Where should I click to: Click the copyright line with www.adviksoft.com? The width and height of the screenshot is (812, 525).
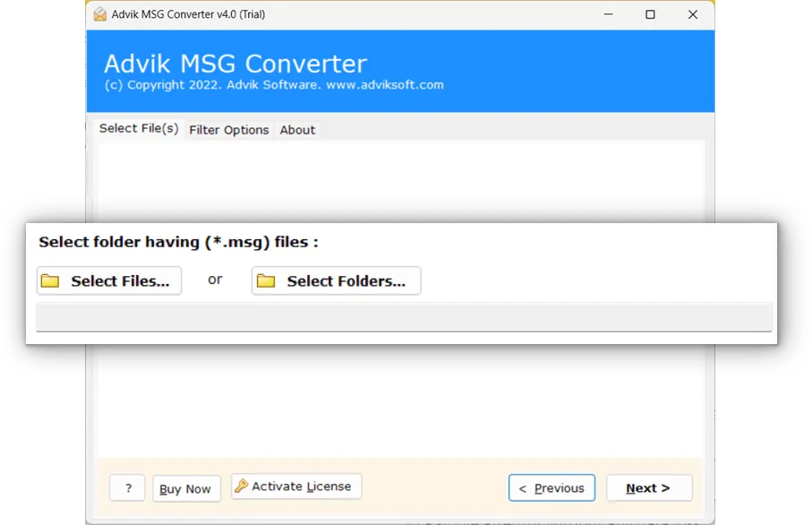[274, 85]
